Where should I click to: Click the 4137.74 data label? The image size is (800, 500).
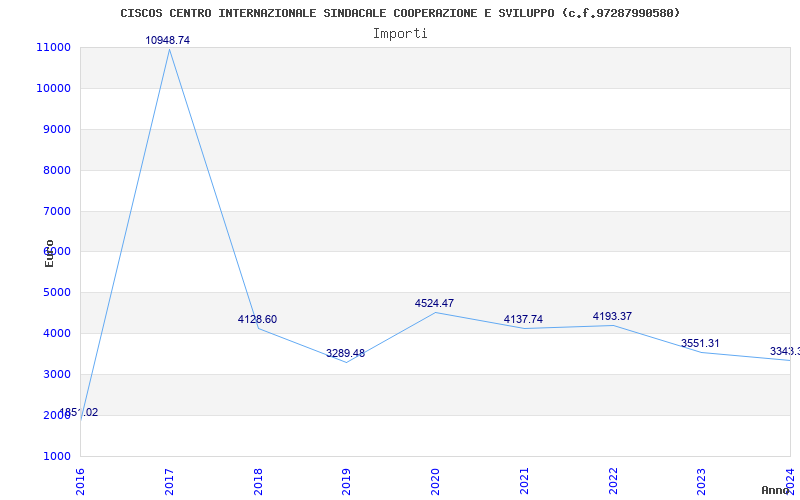pyautogui.click(x=523, y=319)
